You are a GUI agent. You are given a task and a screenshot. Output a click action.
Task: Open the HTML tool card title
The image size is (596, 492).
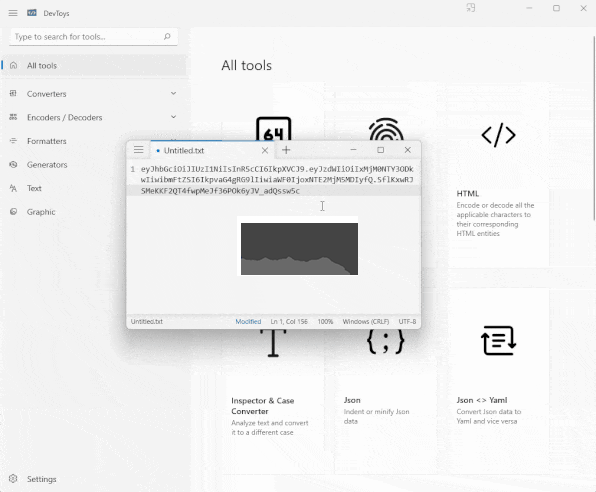[x=468, y=194]
